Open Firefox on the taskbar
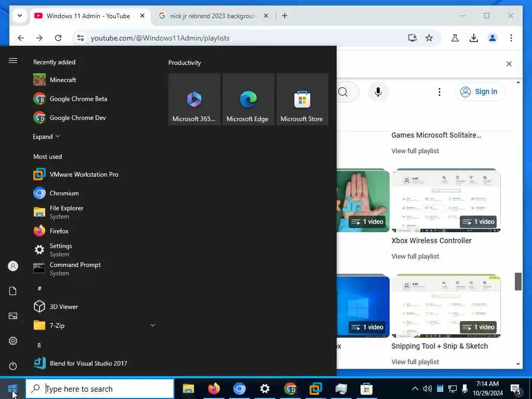This screenshot has height=399, width=532. [214, 389]
